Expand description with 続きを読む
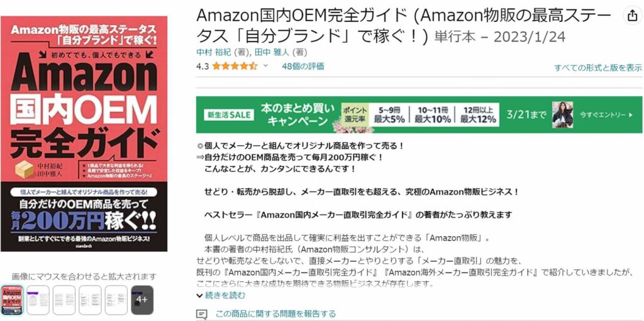 click(x=221, y=295)
